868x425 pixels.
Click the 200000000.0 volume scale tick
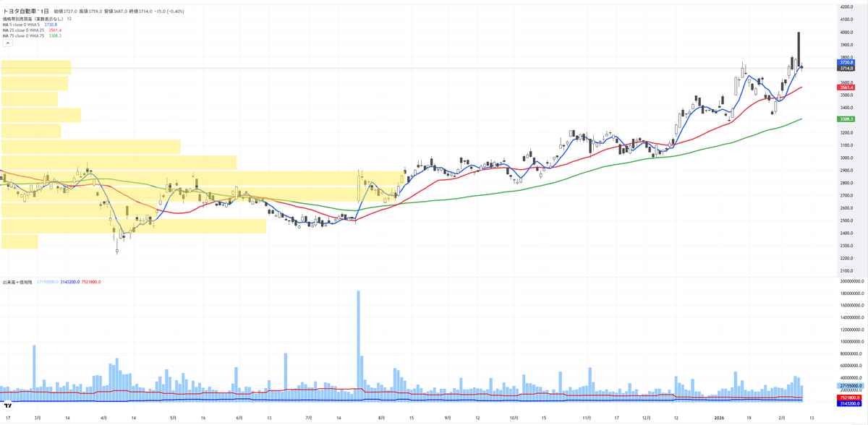[851, 281]
